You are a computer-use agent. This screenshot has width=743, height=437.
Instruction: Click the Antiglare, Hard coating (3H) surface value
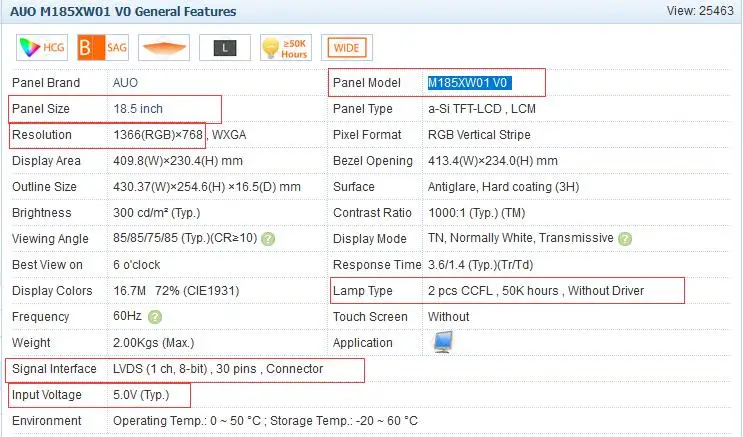(x=503, y=187)
